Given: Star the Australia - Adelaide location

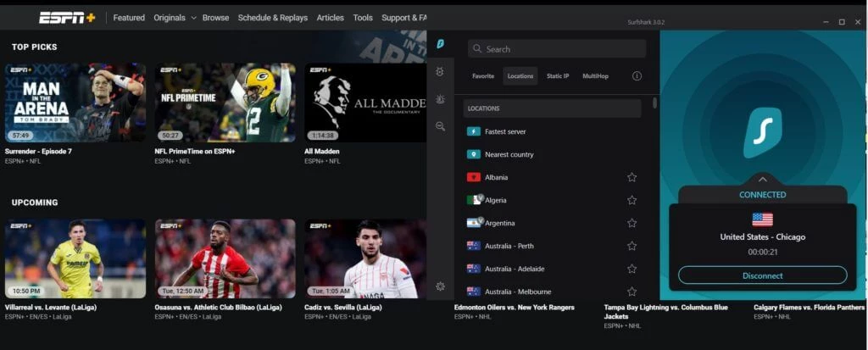Looking at the screenshot, I should click(632, 269).
